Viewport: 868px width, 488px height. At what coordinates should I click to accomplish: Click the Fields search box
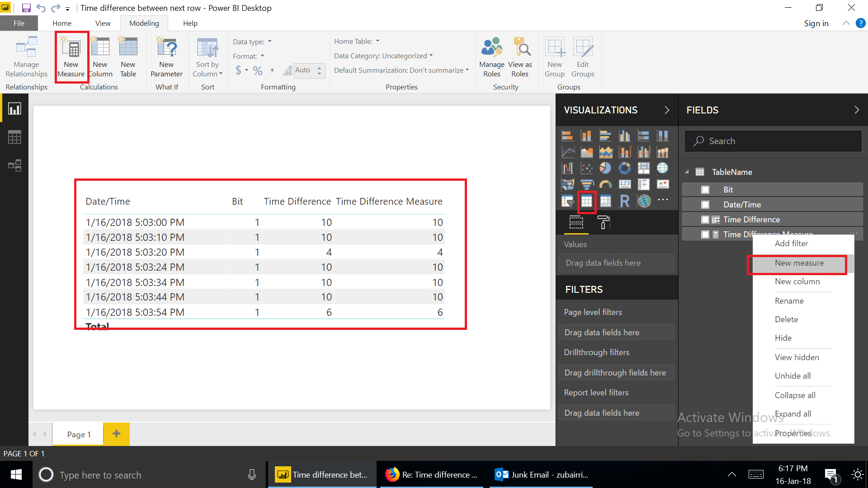tap(773, 141)
